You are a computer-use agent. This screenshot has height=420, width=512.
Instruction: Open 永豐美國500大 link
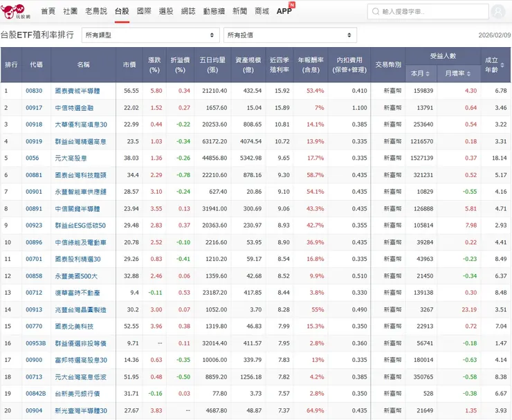[x=76, y=276]
